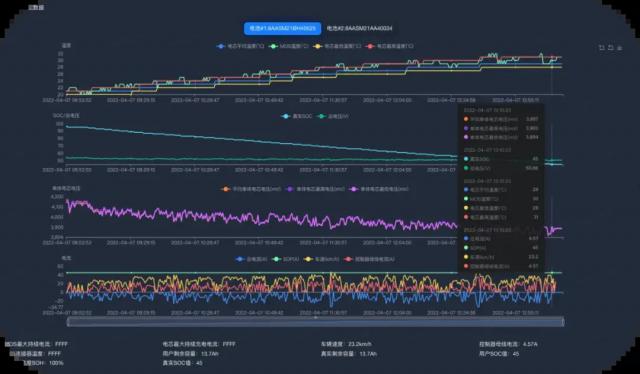Activate the area zoom toolbox icon
640x374 pixels.
601,48
